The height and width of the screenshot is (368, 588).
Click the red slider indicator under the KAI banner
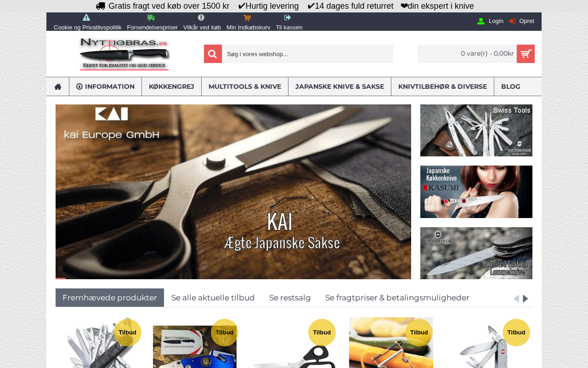pos(61,278)
